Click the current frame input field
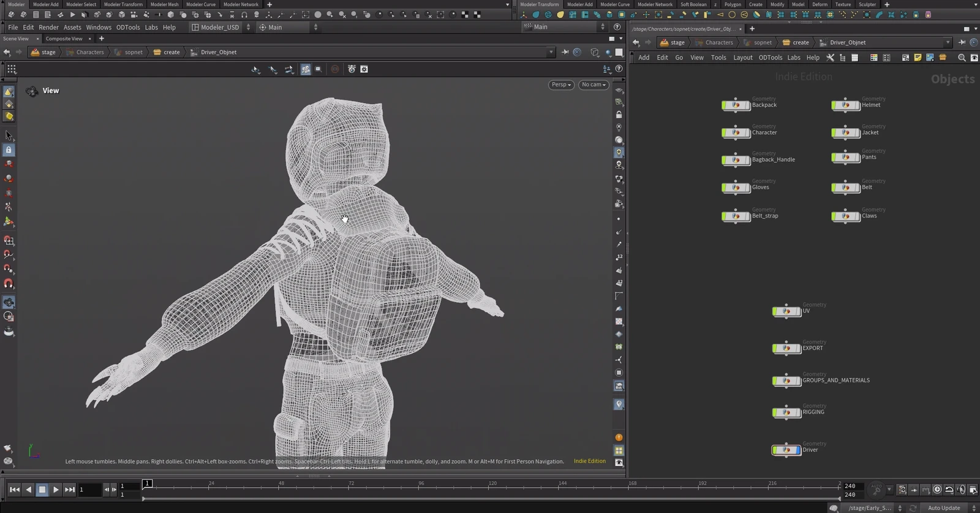The height and width of the screenshot is (513, 980). coord(89,489)
